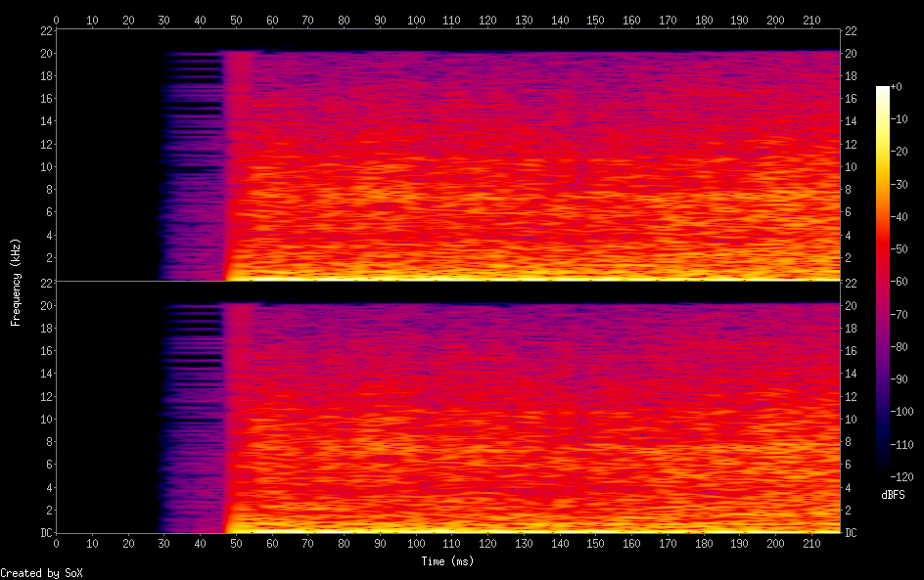
Task: Click the 20 kHz tick on the top-right frequency axis
Action: (x=851, y=53)
